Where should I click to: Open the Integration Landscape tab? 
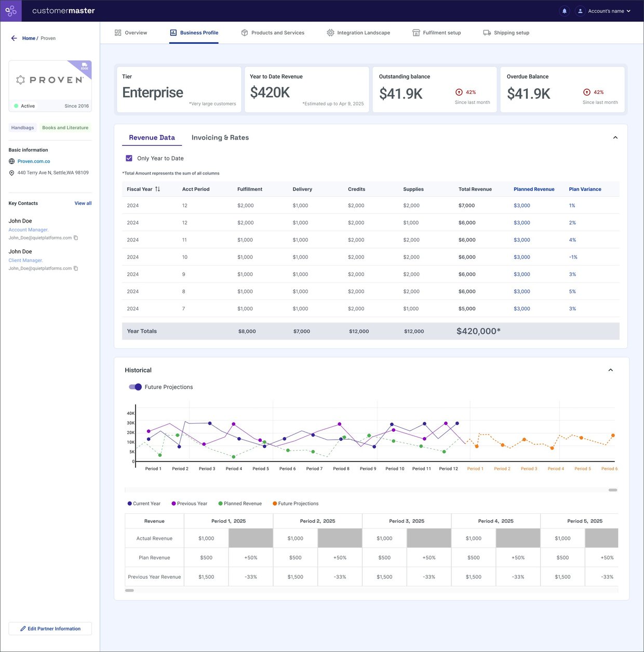pyautogui.click(x=358, y=33)
